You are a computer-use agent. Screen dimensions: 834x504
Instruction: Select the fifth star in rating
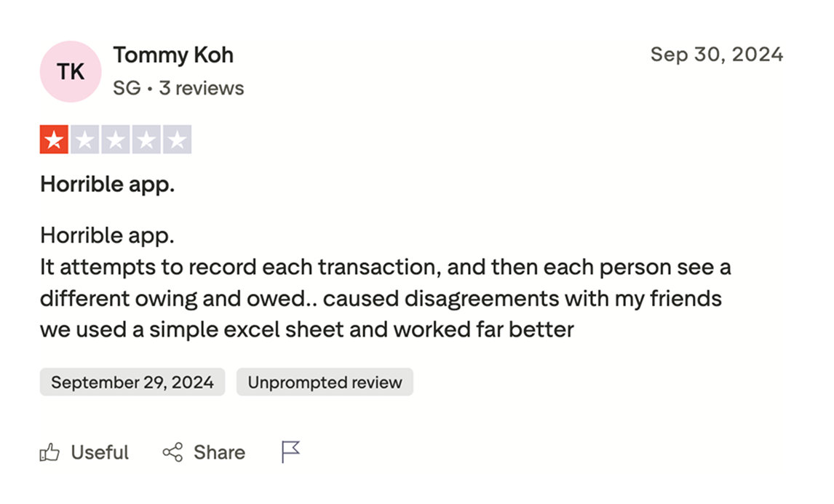coord(176,140)
